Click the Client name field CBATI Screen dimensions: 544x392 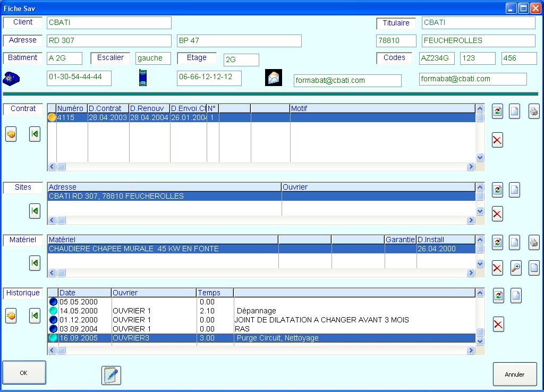coord(109,22)
